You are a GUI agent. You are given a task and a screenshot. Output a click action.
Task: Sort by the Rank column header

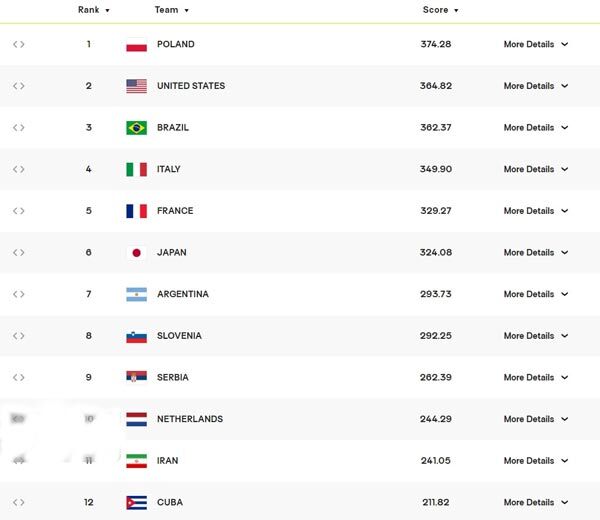94,10
